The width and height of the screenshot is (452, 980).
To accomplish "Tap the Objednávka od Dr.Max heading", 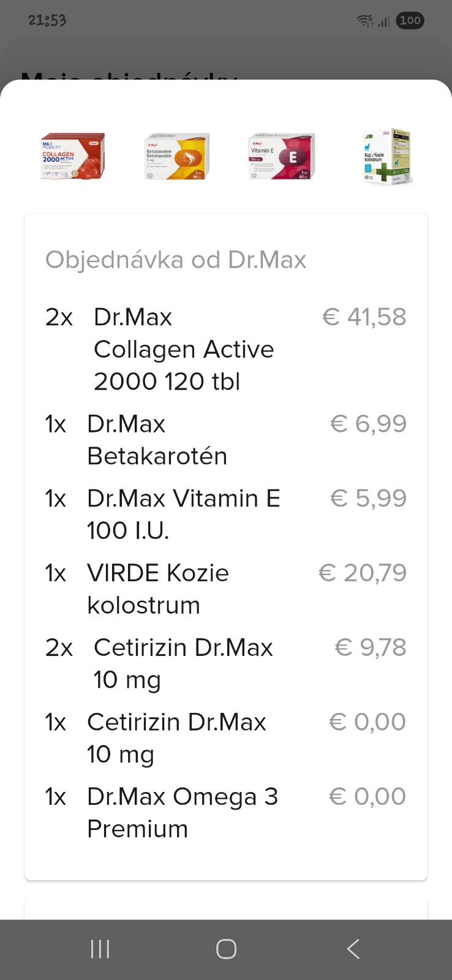I will [176, 260].
